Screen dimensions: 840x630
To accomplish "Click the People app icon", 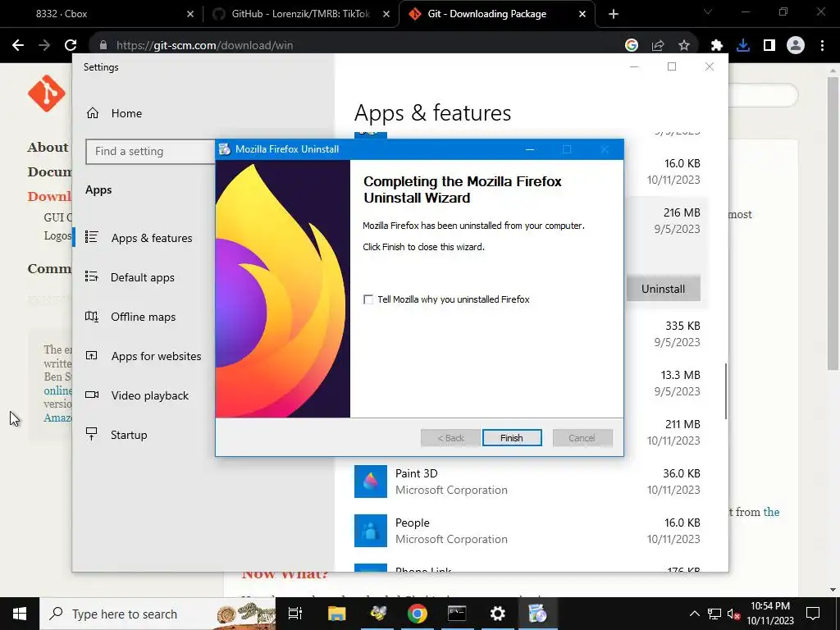I will coord(371,531).
